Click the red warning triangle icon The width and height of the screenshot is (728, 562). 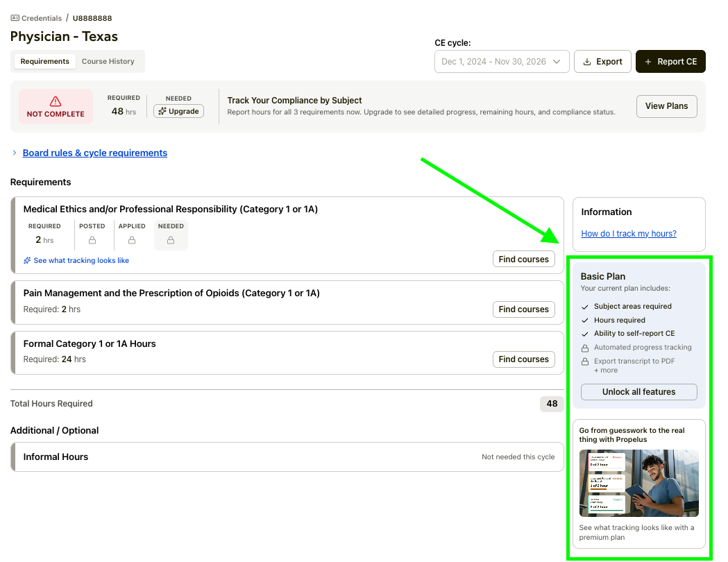coord(56,101)
